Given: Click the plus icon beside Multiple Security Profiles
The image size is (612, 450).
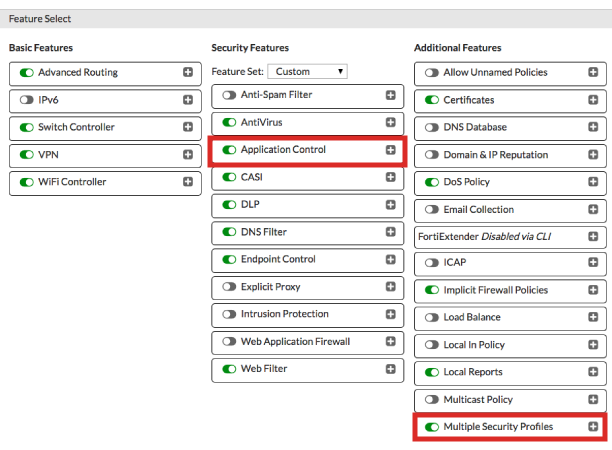Looking at the screenshot, I should point(593,427).
